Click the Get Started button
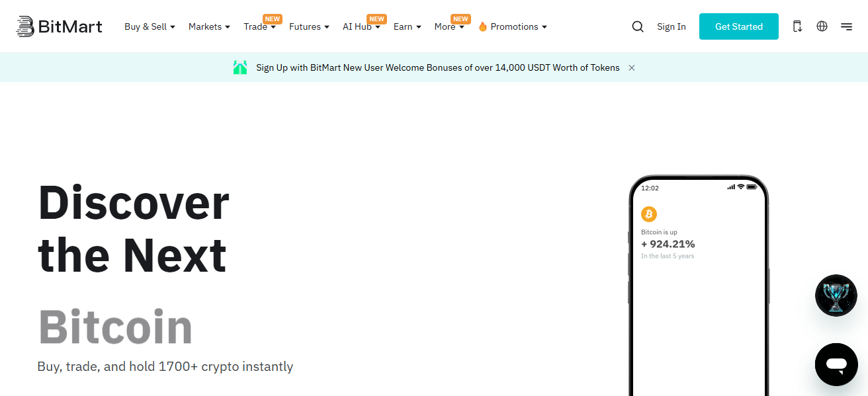 (x=739, y=26)
